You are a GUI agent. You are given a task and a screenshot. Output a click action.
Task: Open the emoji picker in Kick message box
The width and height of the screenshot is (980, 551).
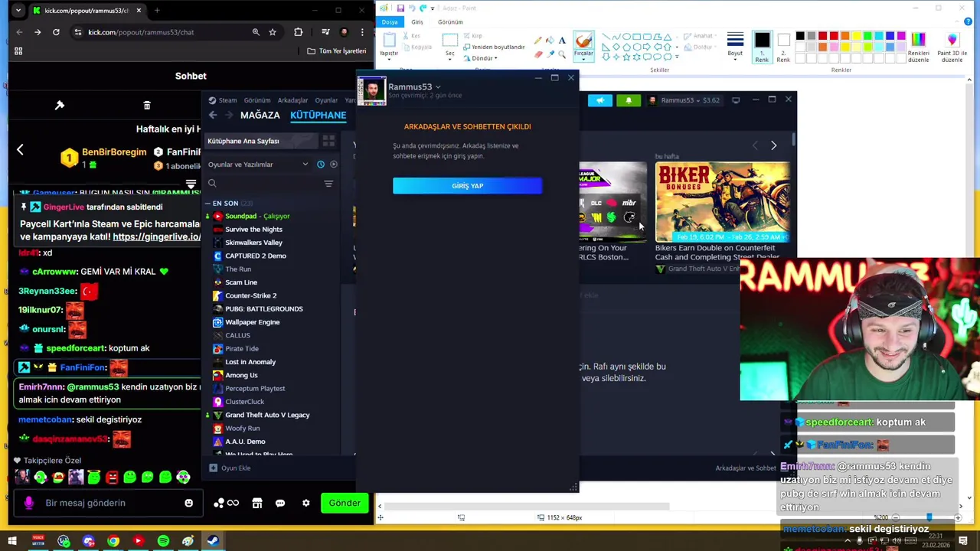pyautogui.click(x=188, y=503)
